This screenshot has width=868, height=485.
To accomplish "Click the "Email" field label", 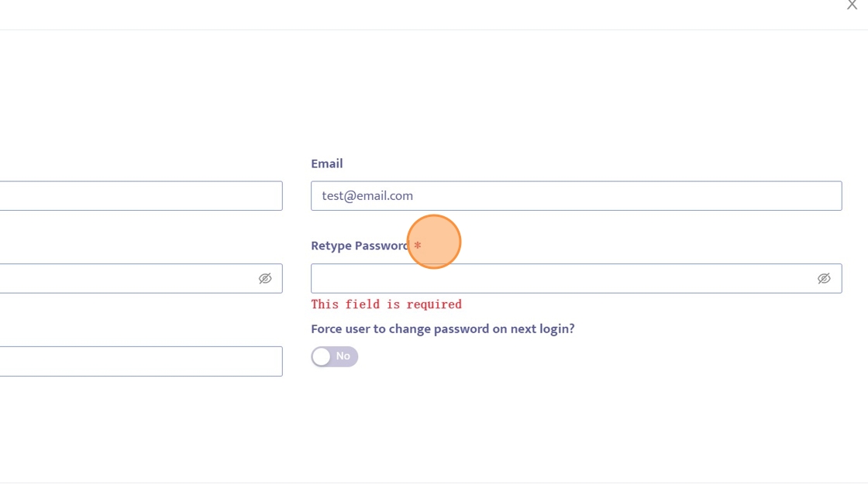I will [327, 163].
